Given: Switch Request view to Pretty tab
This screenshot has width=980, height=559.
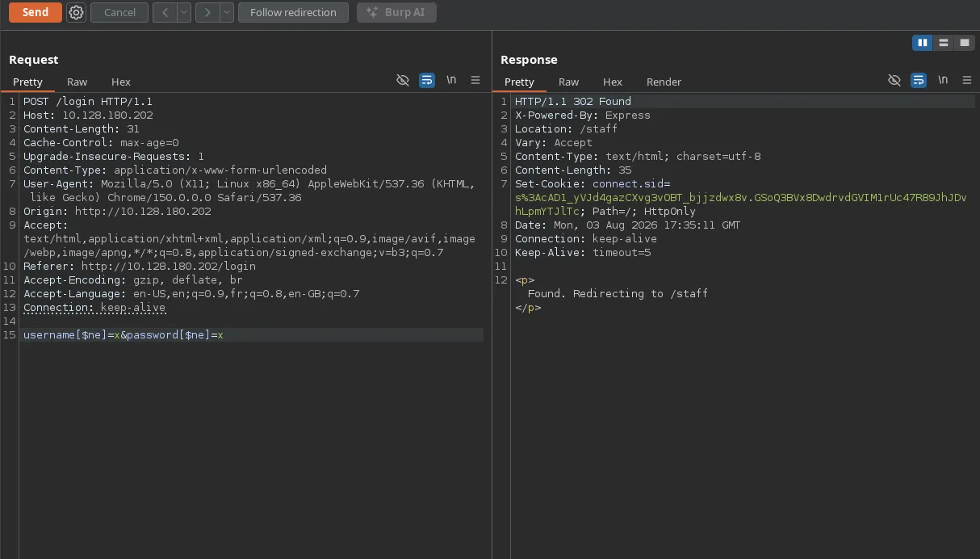Looking at the screenshot, I should coord(27,82).
